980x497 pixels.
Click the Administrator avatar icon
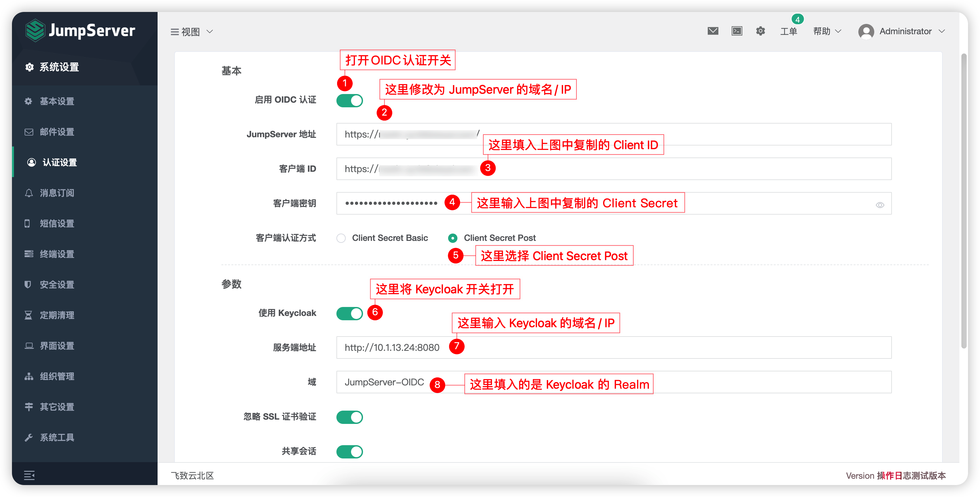tap(866, 31)
